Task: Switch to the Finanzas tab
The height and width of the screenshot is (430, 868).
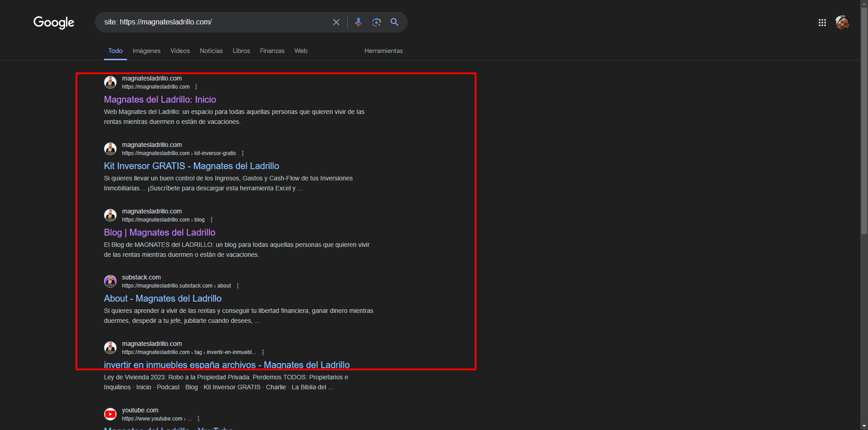Action: pyautogui.click(x=272, y=51)
